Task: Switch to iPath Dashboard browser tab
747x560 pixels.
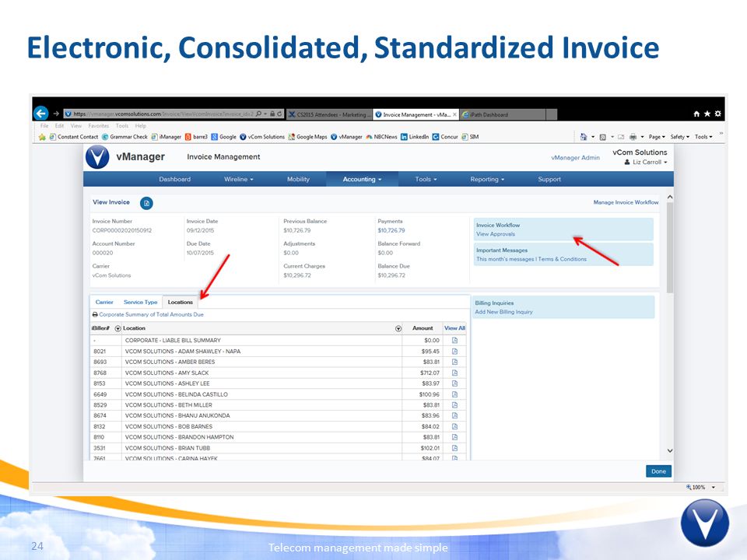Action: pyautogui.click(x=503, y=115)
